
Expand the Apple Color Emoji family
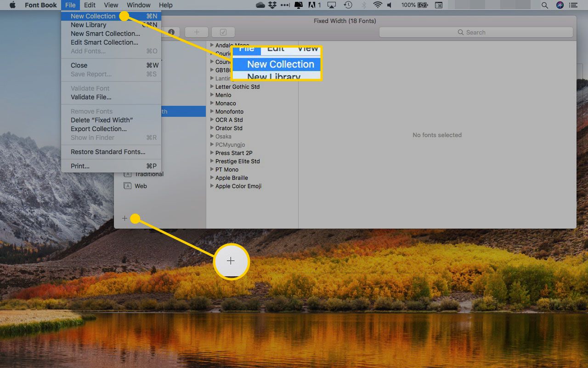pos(212,186)
